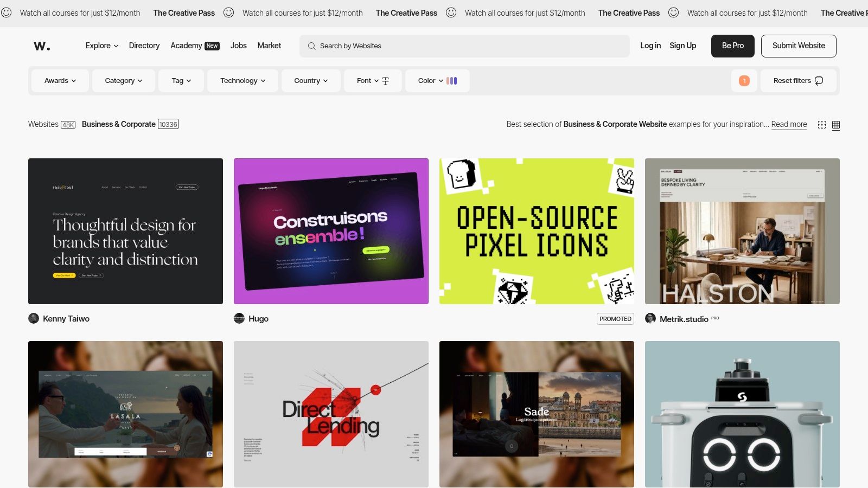The image size is (868, 488).
Task: Click the 10336 count badge
Action: click(x=168, y=124)
